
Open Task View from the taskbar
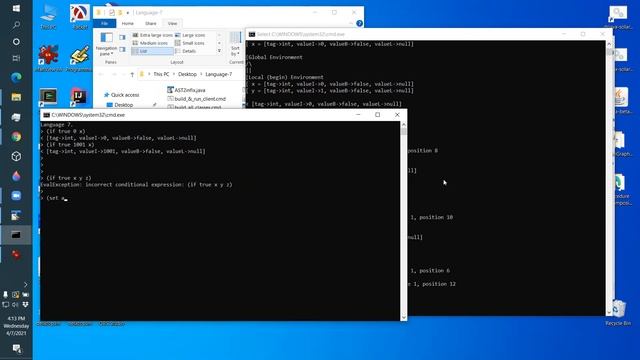point(16,58)
